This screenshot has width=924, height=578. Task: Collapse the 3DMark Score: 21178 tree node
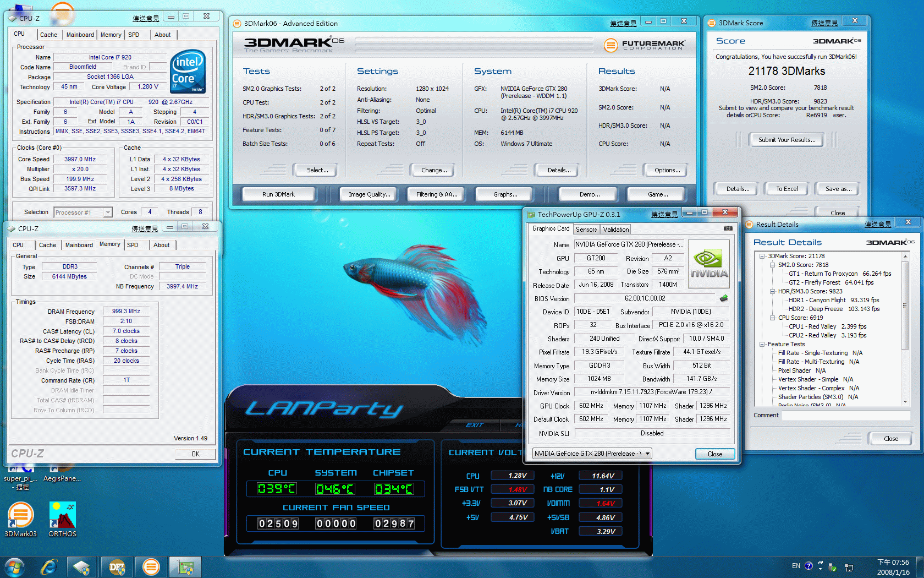pos(762,256)
